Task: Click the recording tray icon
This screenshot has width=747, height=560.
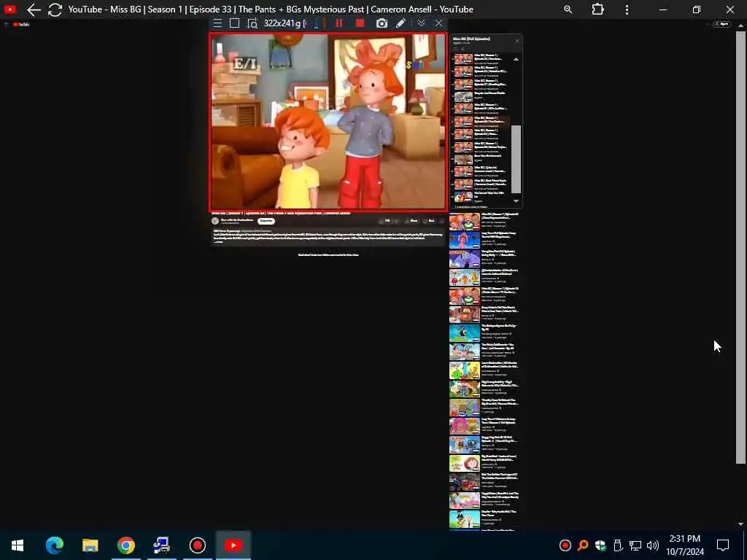Action: coord(565,545)
